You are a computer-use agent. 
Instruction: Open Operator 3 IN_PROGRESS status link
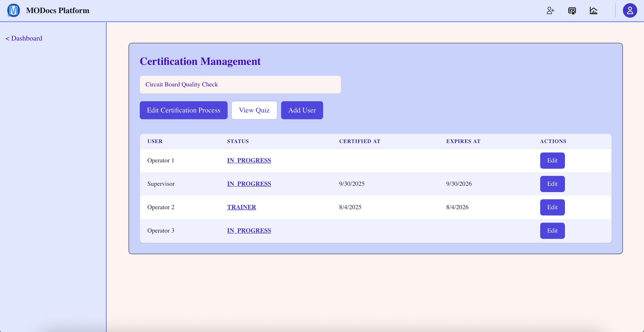point(249,230)
